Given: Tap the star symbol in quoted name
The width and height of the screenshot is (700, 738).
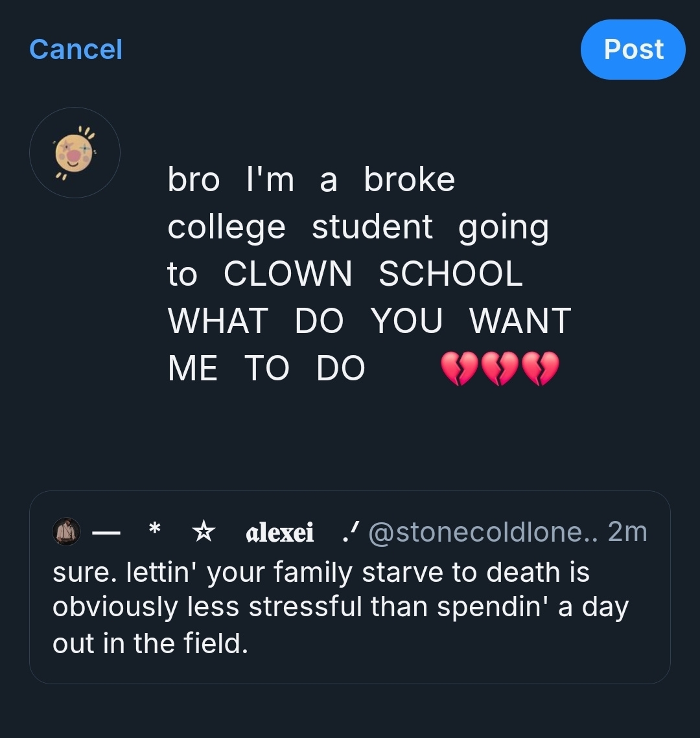Looking at the screenshot, I should pyautogui.click(x=204, y=532).
